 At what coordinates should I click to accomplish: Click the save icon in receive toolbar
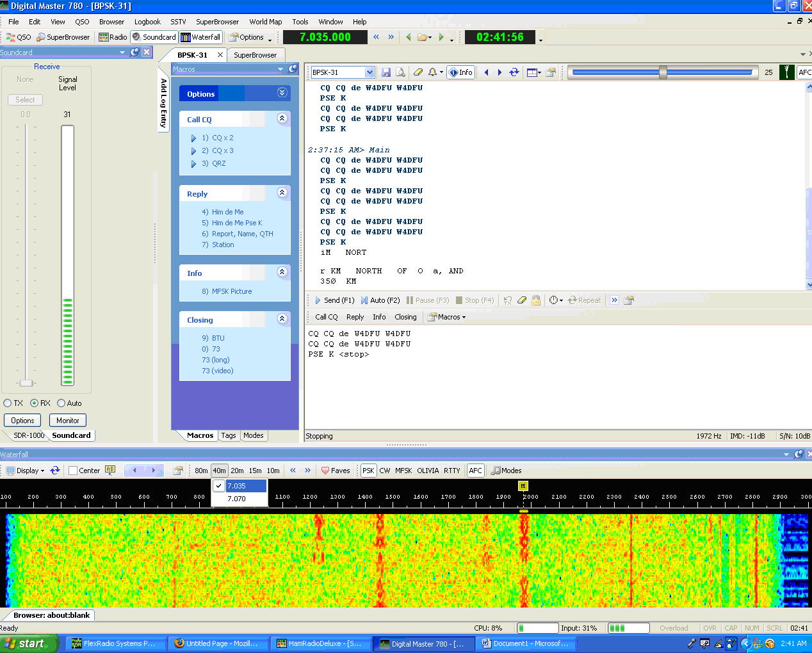point(386,72)
